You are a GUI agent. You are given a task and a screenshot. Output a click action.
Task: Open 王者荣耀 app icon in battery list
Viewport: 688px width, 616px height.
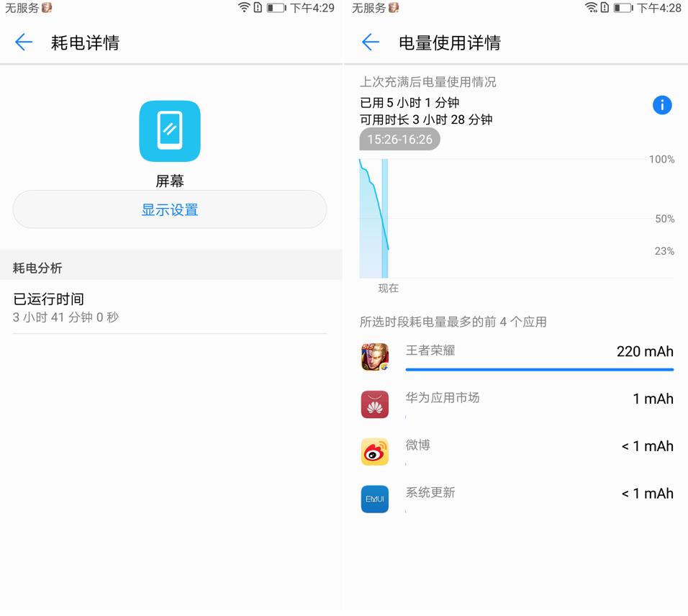click(x=374, y=357)
